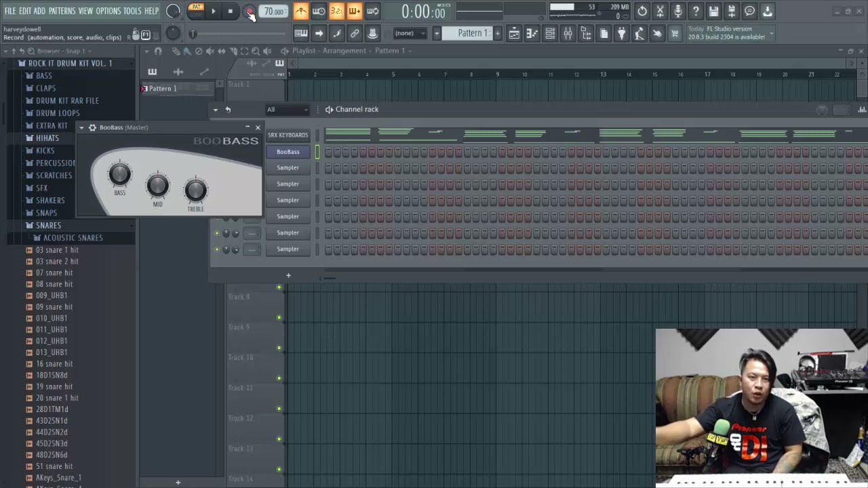This screenshot has height=488, width=868.
Task: Open the TOOLS menu
Action: tap(132, 11)
